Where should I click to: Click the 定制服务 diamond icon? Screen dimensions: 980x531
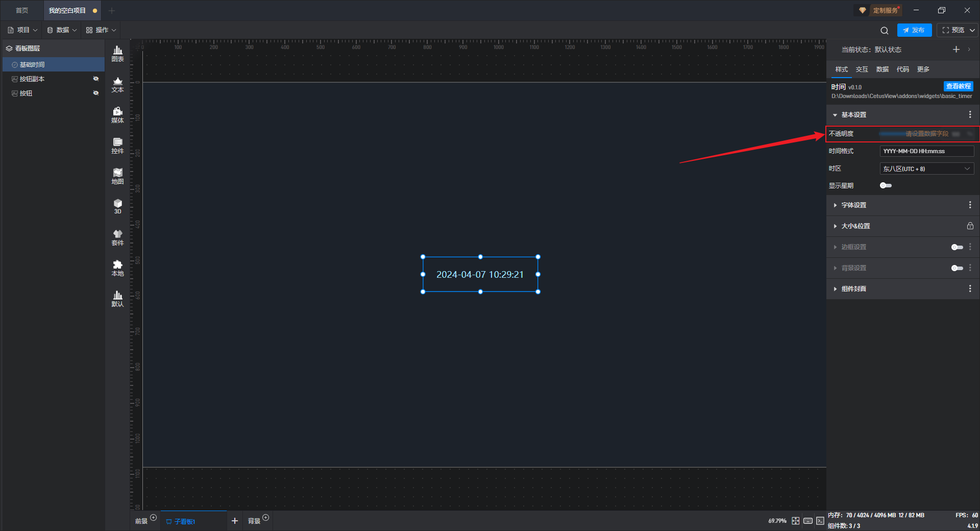click(863, 10)
